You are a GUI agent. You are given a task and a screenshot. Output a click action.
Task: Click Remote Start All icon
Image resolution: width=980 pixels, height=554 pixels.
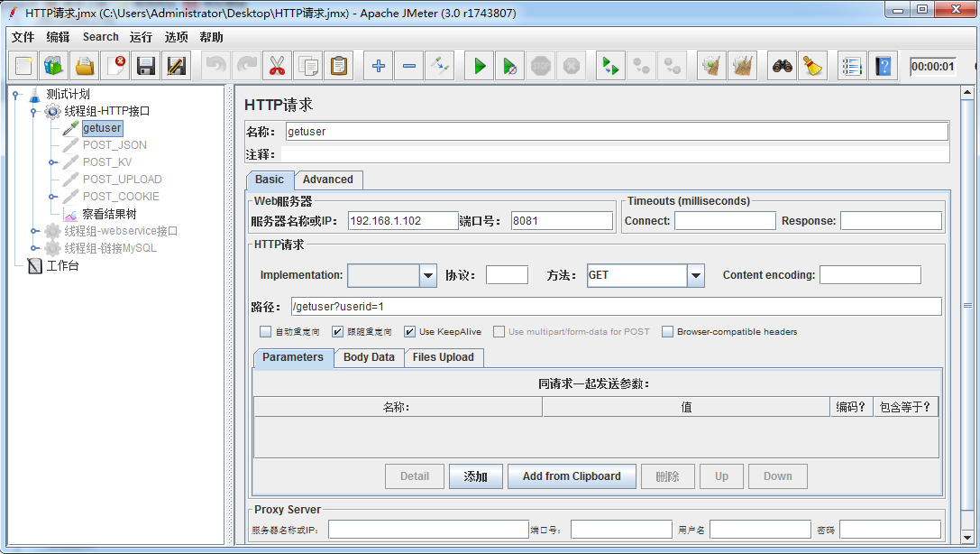coord(610,66)
